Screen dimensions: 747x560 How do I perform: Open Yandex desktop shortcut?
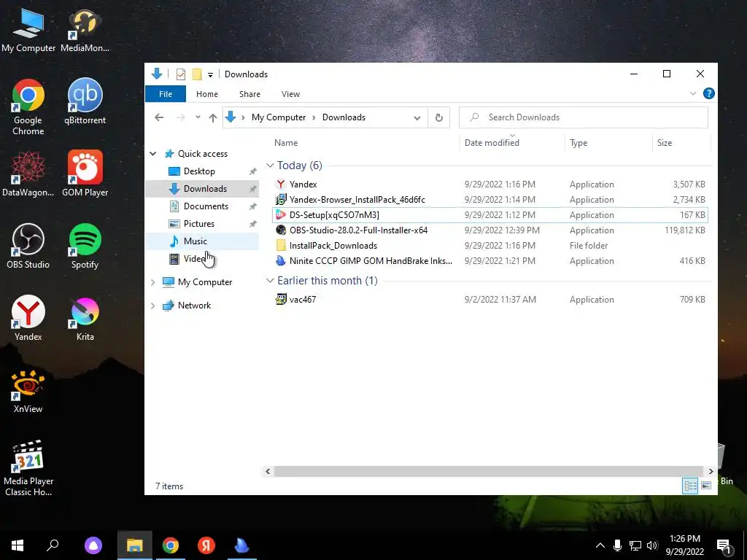click(28, 318)
